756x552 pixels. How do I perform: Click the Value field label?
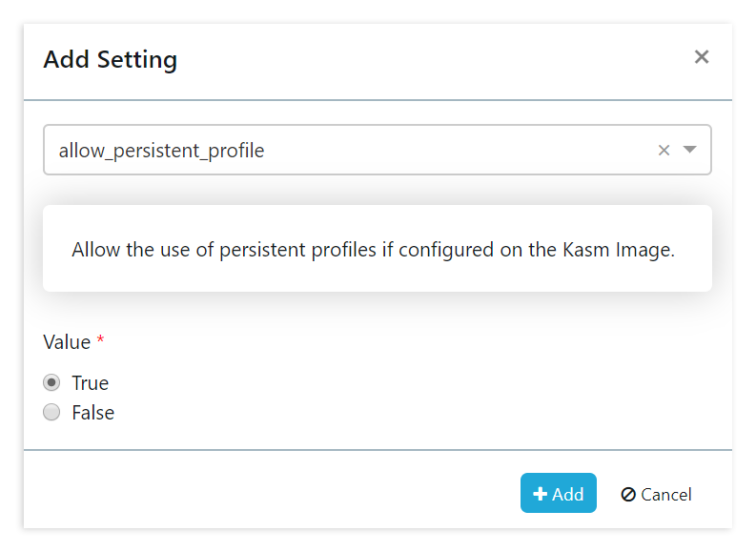pyautogui.click(x=67, y=341)
